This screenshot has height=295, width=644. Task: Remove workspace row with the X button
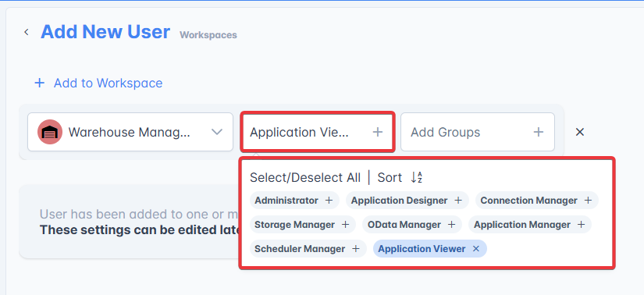579,132
